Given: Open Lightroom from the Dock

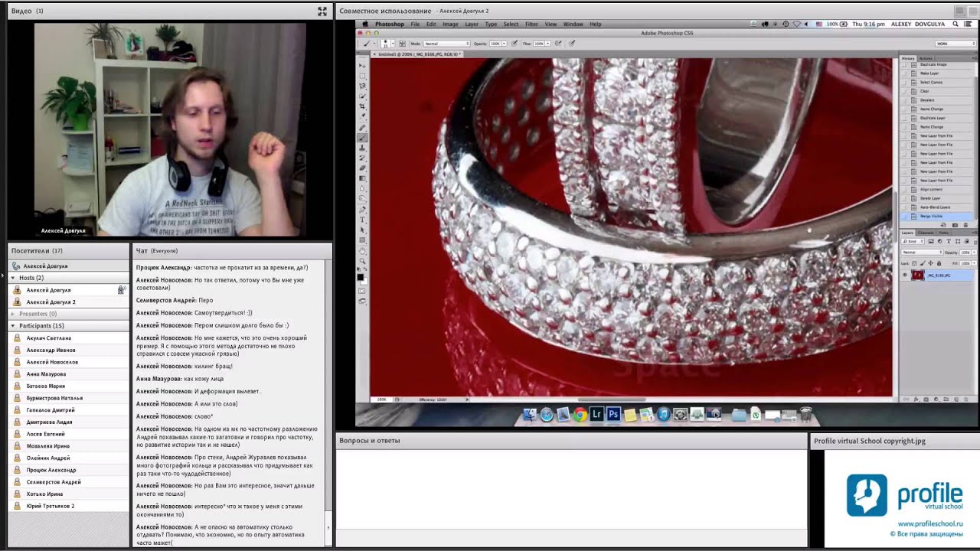Looking at the screenshot, I should pos(596,414).
